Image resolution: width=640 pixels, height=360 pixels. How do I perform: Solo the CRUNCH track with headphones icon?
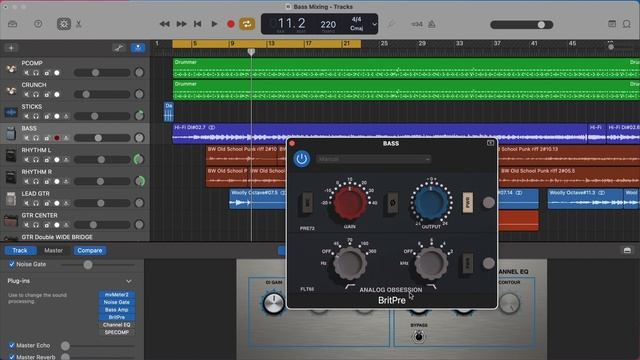[x=36, y=94]
